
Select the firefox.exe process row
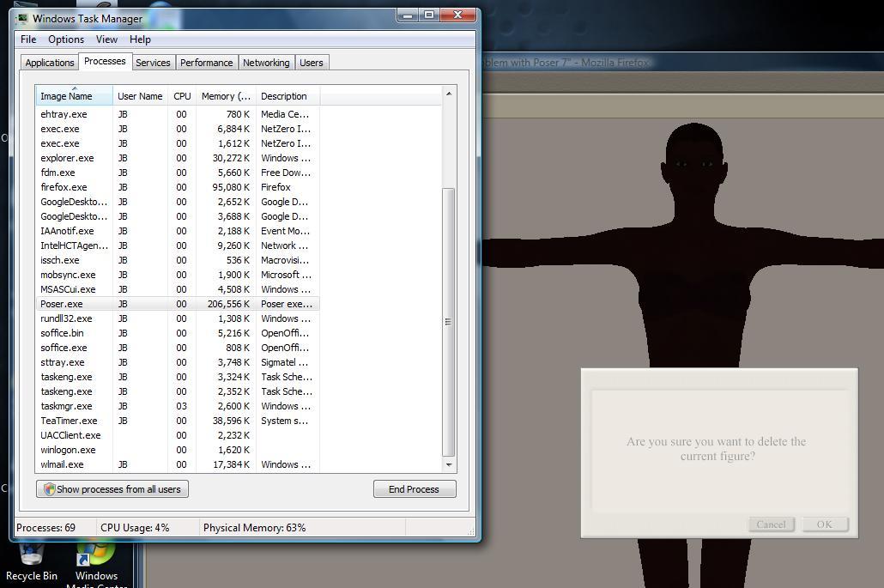(x=64, y=187)
